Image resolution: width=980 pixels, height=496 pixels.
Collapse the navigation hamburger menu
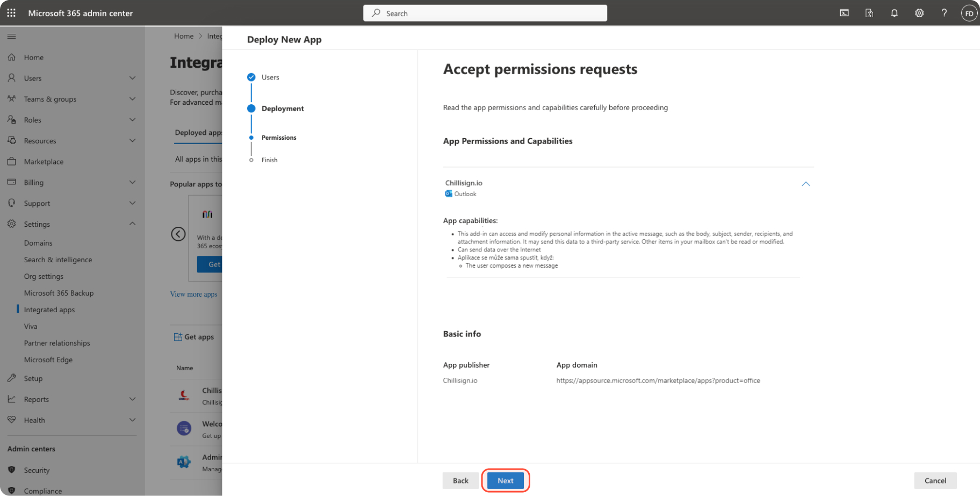[x=11, y=36]
